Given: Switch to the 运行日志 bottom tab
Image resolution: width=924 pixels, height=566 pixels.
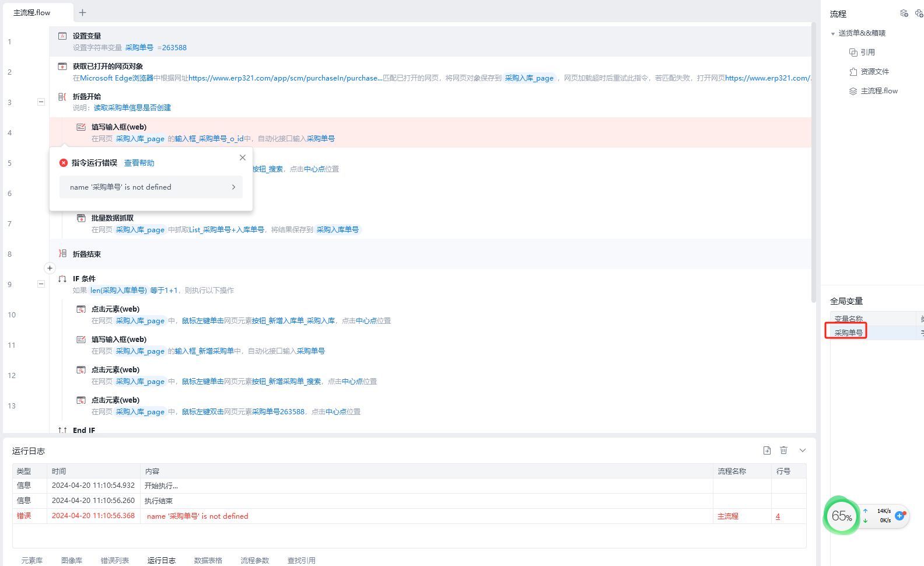Looking at the screenshot, I should [162, 560].
